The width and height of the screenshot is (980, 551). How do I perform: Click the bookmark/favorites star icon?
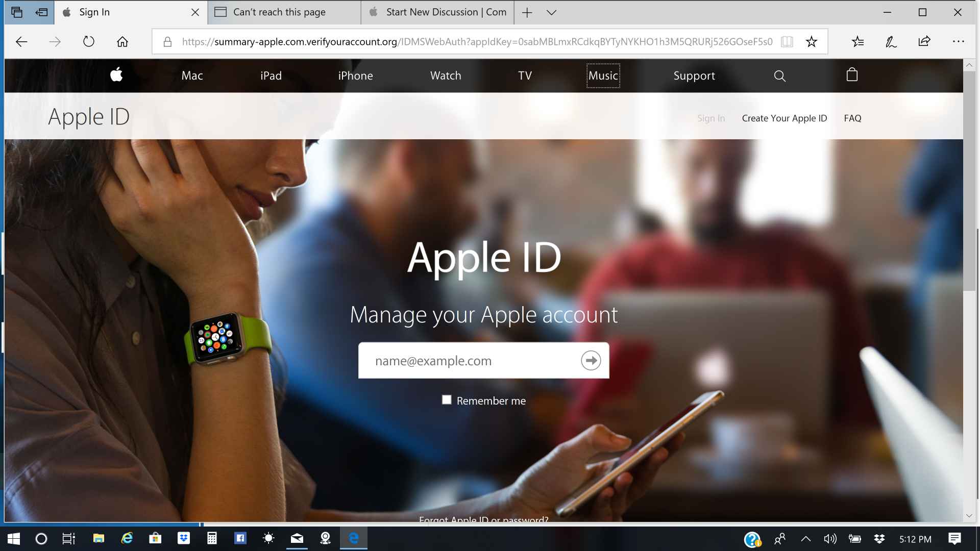tap(812, 42)
